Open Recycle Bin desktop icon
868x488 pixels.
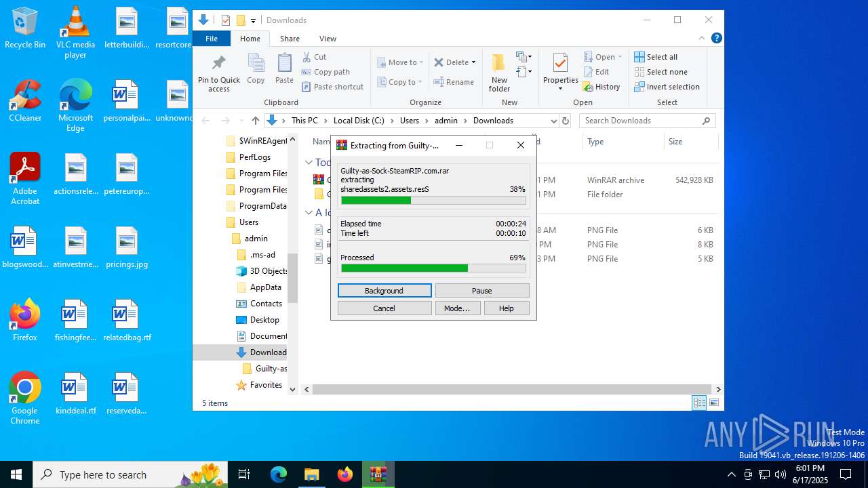[x=25, y=28]
